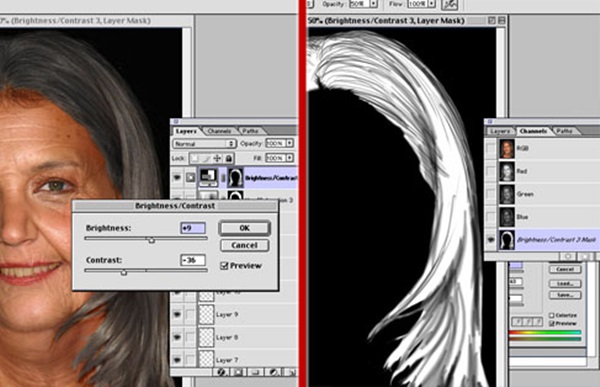Click add layer mask icon at panel bottom
The image size is (600, 387).
pyautogui.click(x=238, y=372)
